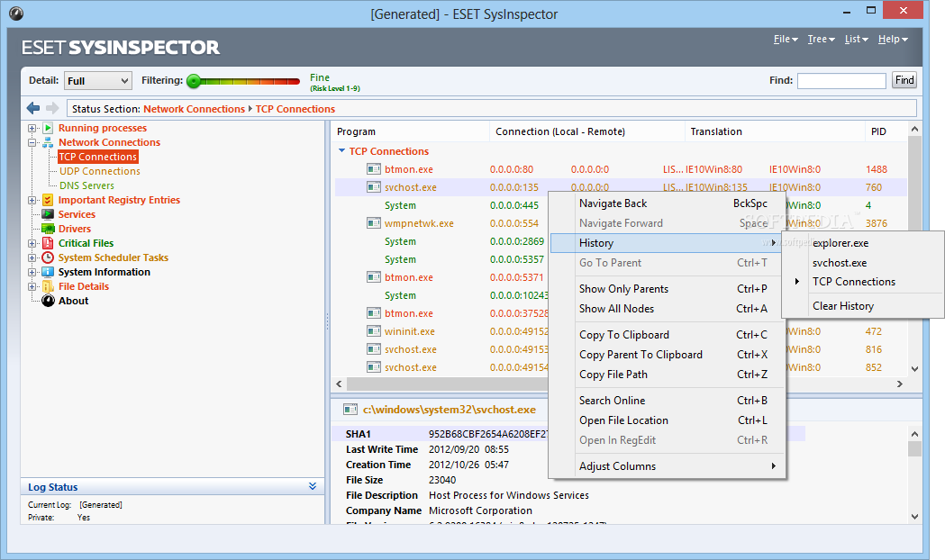Choose Show Only Parents
This screenshot has width=945, height=560.
(667, 289)
